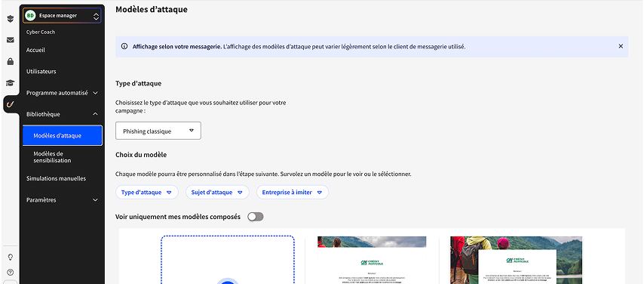Screen dimensions: 644x284
Task: Open the graduation cap training icon
Action: click(x=11, y=83)
